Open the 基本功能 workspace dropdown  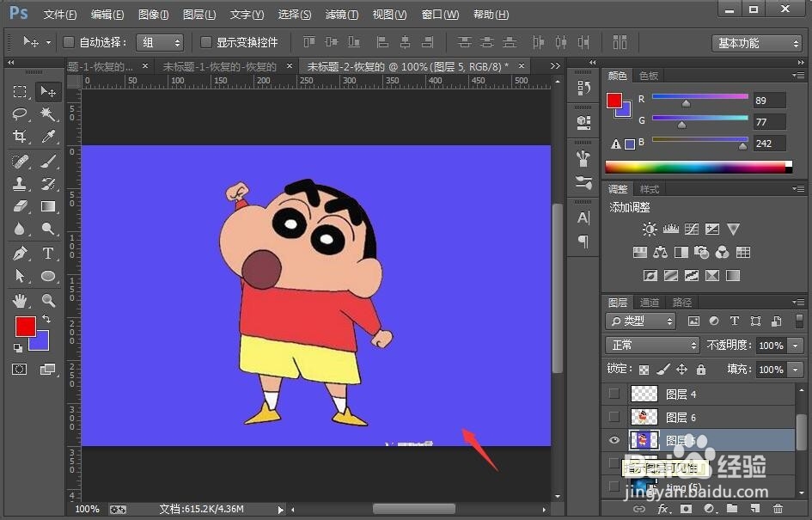point(757,43)
